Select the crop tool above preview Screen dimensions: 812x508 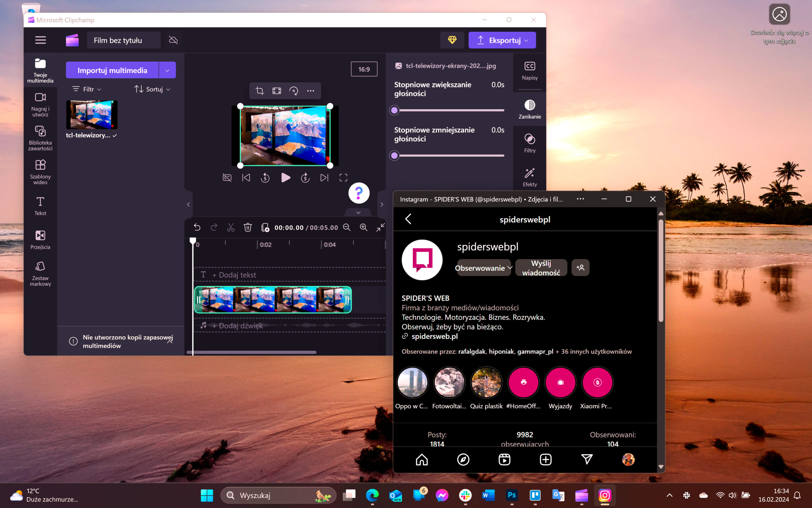coord(260,91)
